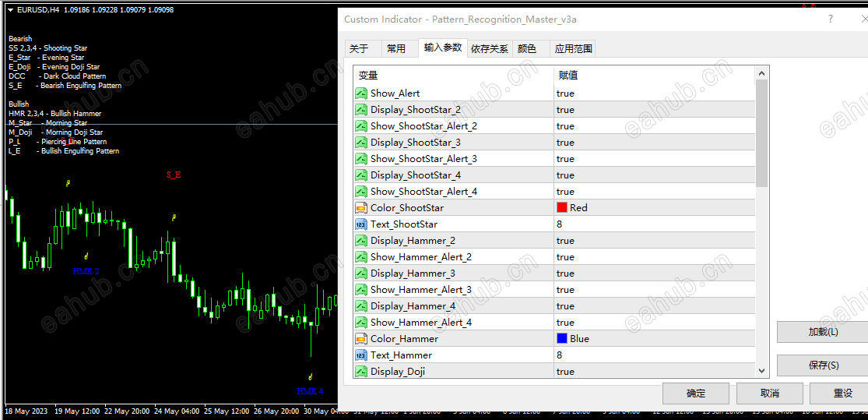Click the icon beside Show_Hammer_Alert_4
This screenshot has height=420, width=868.
[x=361, y=322]
